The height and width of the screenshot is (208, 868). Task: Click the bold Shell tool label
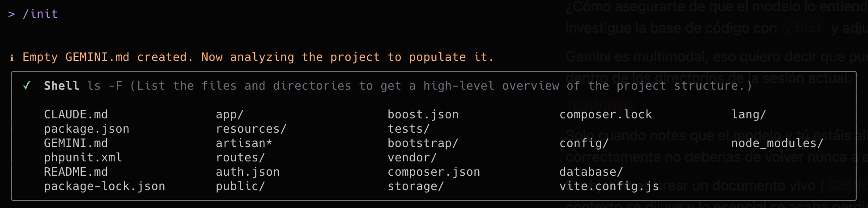(x=61, y=86)
